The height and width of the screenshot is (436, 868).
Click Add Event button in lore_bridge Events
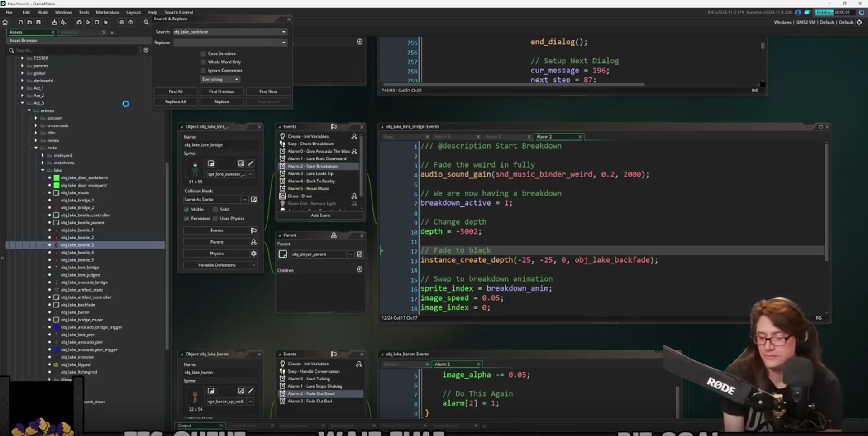pos(320,216)
